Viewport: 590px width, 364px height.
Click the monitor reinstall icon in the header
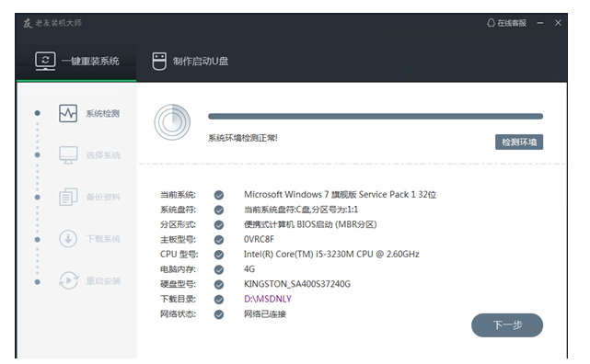pyautogui.click(x=45, y=61)
